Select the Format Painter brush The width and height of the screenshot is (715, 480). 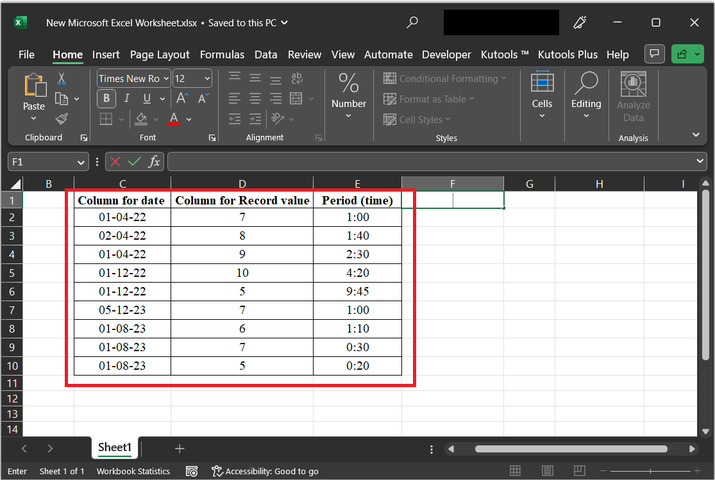tap(61, 118)
